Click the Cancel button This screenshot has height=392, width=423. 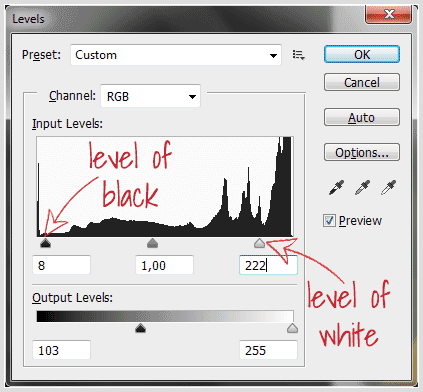[x=362, y=82]
